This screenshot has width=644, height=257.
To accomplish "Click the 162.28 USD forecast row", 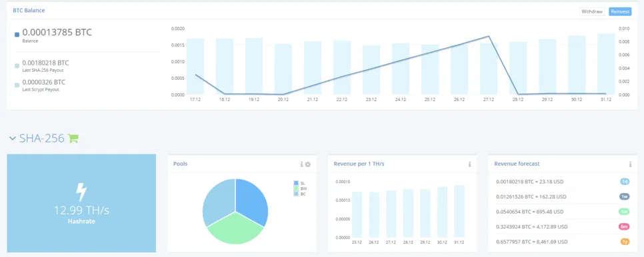I will point(563,196).
